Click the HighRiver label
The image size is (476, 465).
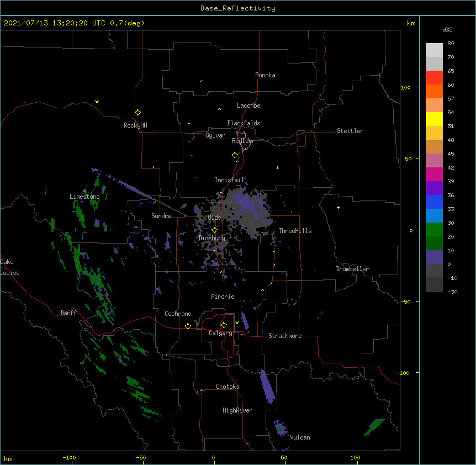pos(237,410)
